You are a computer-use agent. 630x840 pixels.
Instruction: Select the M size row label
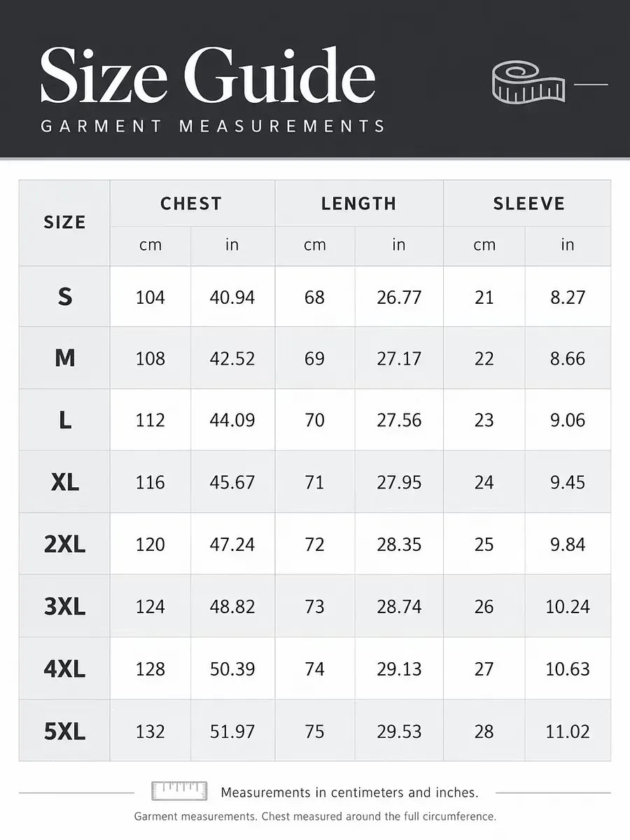coord(64,358)
